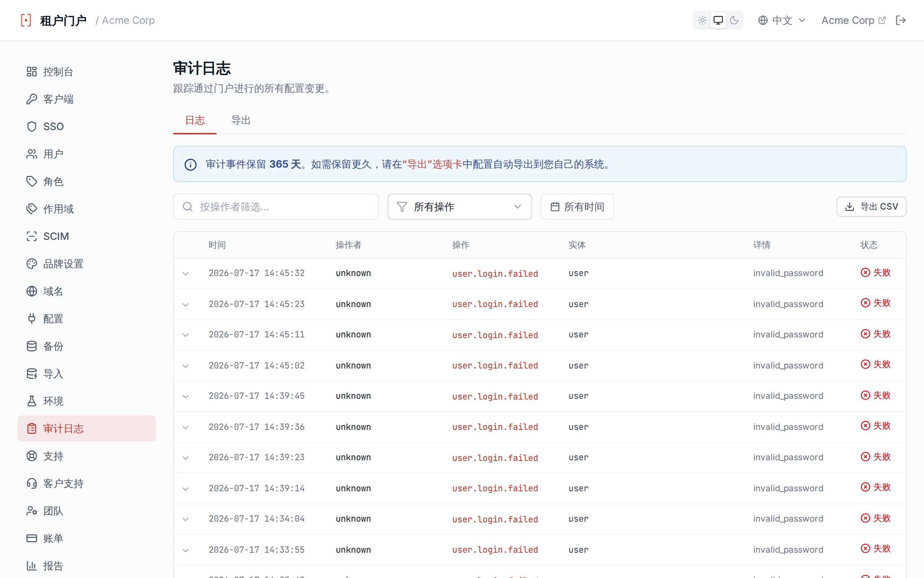Click the 导入 import icon
The height and width of the screenshot is (578, 924).
point(32,374)
